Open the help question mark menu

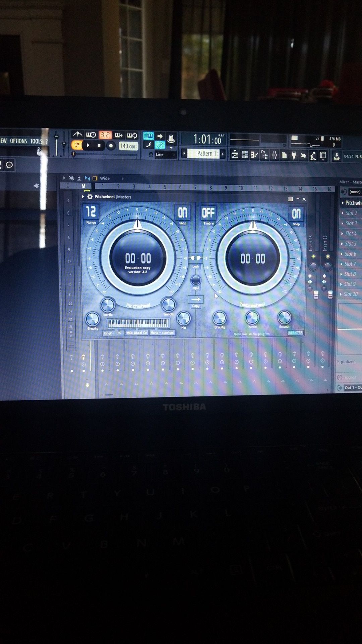pyautogui.click(x=47, y=141)
